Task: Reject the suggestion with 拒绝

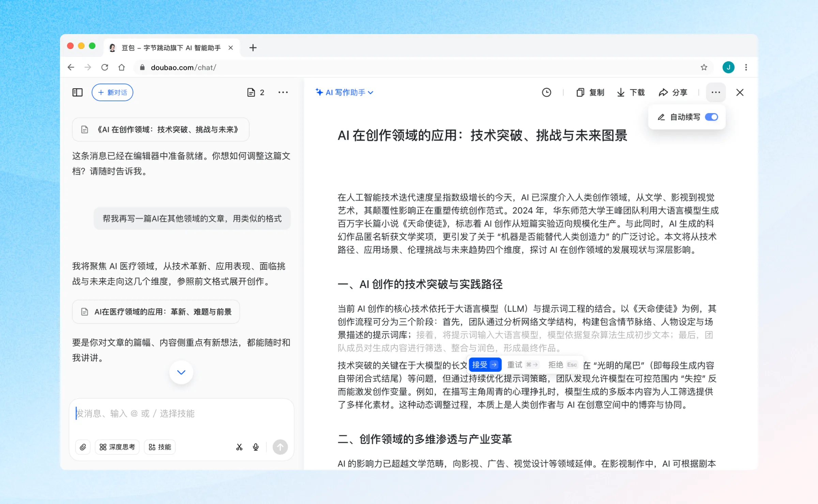Action: tap(562, 365)
